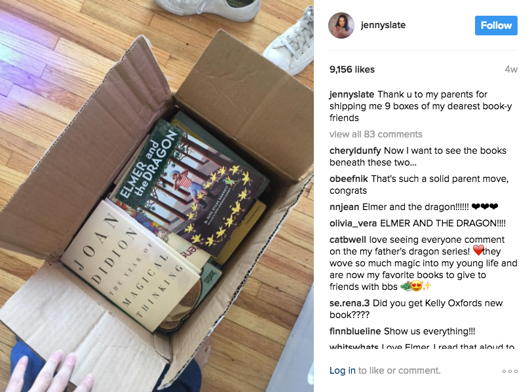This screenshot has width=532, height=392.
Task: Click the 9,156 likes count
Action: click(x=352, y=69)
